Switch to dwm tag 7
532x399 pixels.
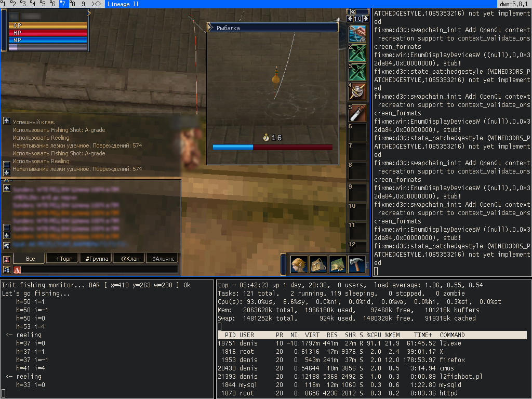[x=63, y=4]
